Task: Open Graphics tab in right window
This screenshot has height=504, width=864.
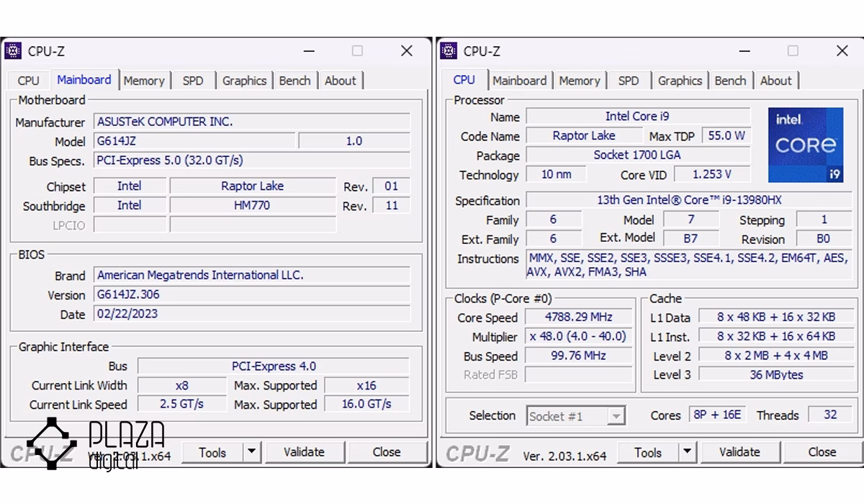Action: tap(680, 81)
